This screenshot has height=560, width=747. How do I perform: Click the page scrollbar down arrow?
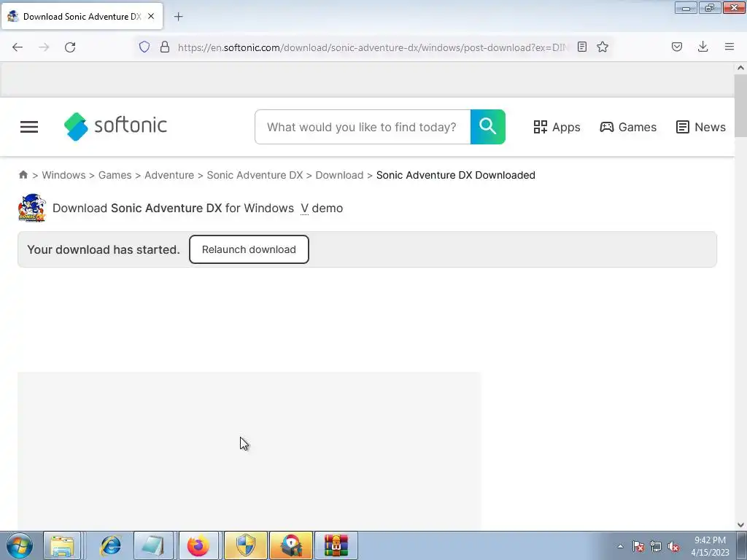pos(740,525)
